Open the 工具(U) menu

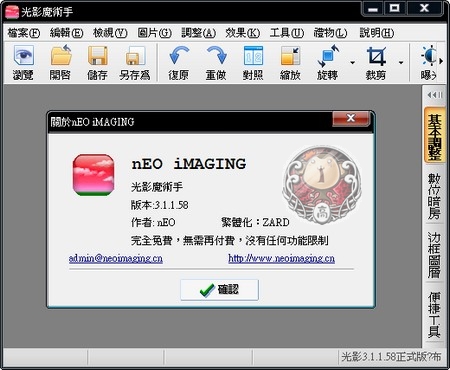tap(287, 33)
